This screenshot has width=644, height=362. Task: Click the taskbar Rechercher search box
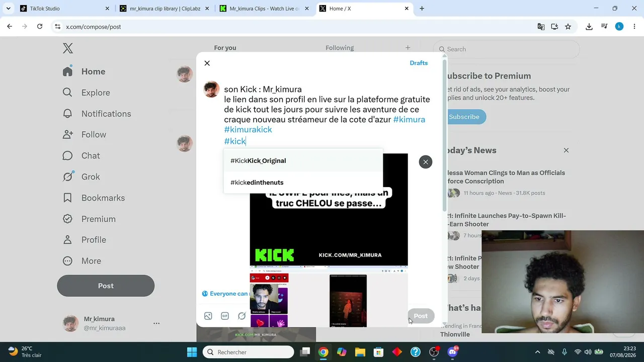(x=249, y=352)
